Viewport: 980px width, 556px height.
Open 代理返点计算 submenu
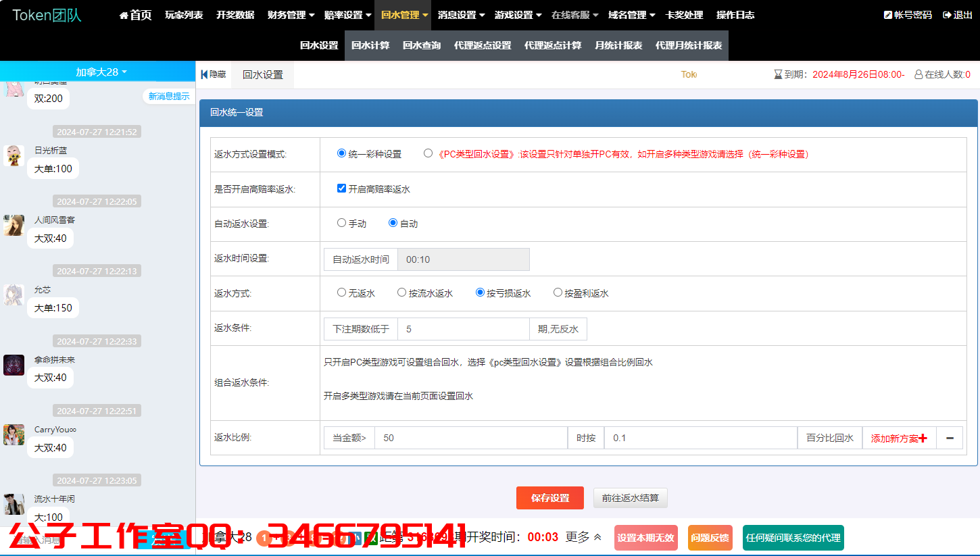point(553,45)
